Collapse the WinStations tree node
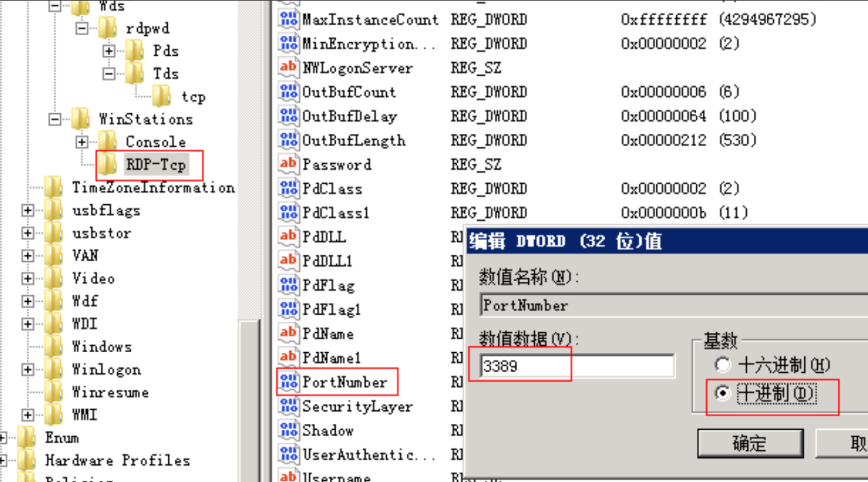Viewport: 868px width, 482px height. [55, 119]
